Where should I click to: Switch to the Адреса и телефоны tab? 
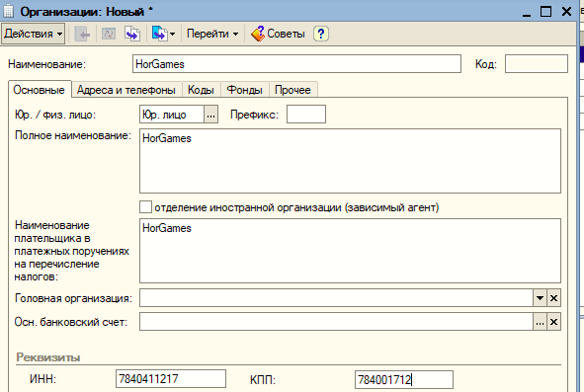126,90
